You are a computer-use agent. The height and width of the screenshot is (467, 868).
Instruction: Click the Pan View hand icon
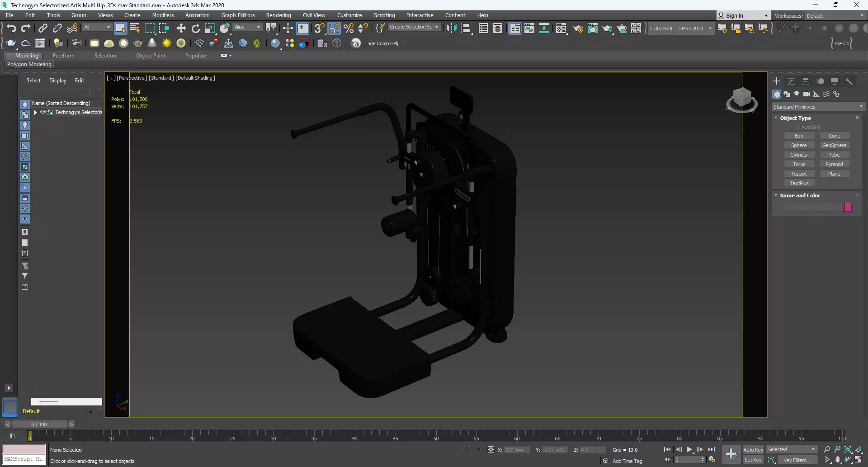[x=838, y=460]
